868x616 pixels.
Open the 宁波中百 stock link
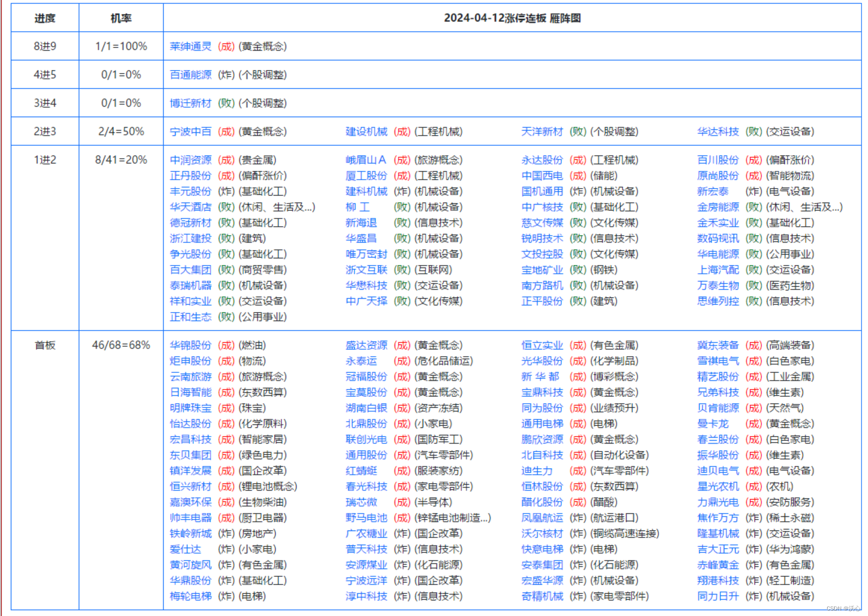191,131
